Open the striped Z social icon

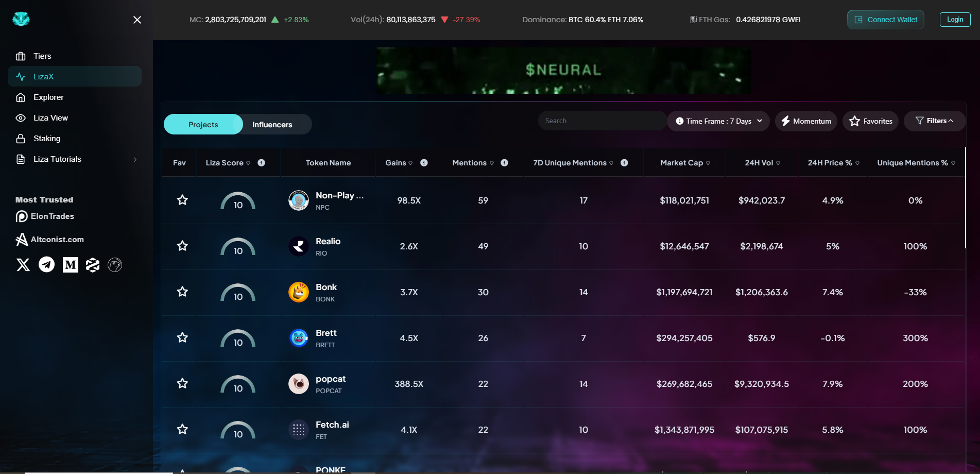pyautogui.click(x=93, y=265)
